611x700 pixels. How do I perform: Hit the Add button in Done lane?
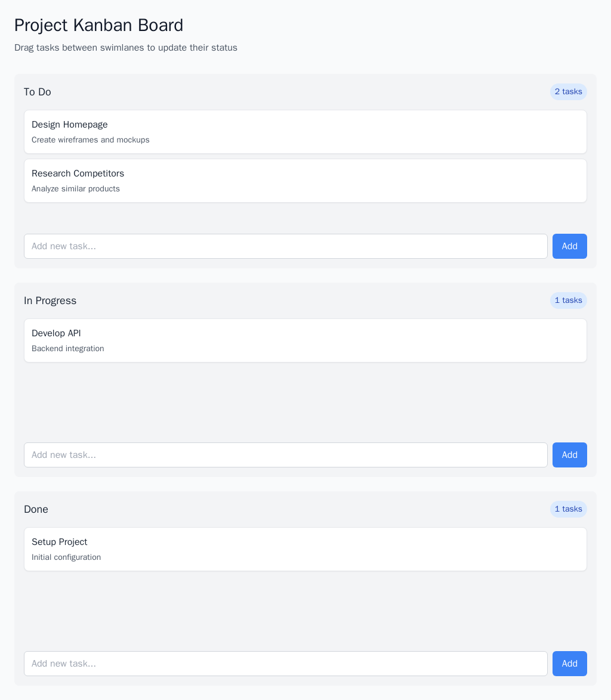569,664
